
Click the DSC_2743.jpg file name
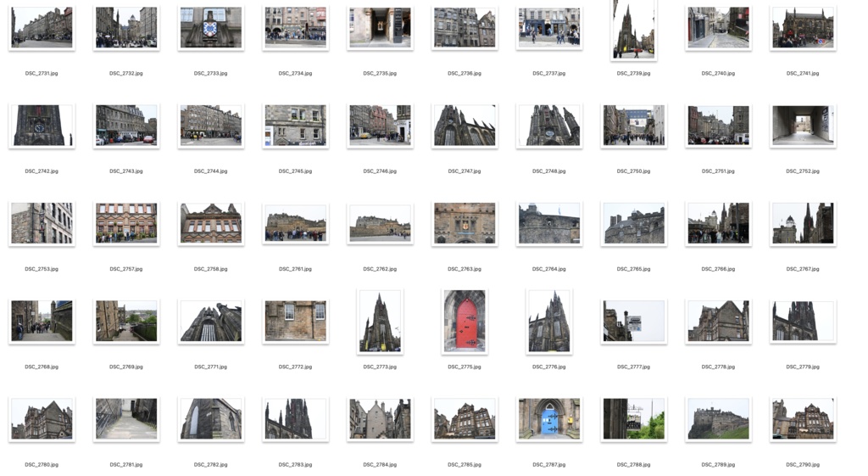(x=126, y=171)
